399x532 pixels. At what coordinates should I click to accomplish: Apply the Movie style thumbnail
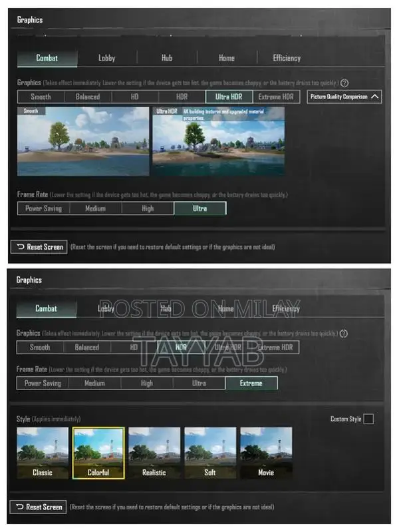266,453
